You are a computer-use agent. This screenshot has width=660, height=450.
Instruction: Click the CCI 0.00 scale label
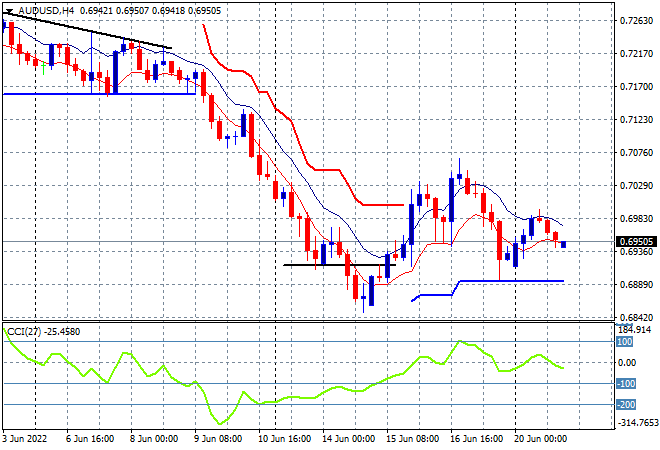point(627,362)
